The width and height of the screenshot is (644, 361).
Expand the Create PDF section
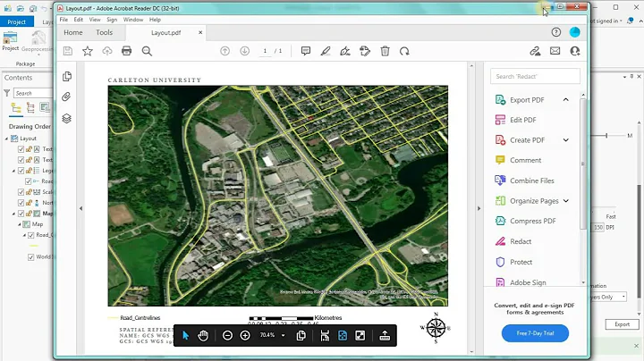click(565, 140)
